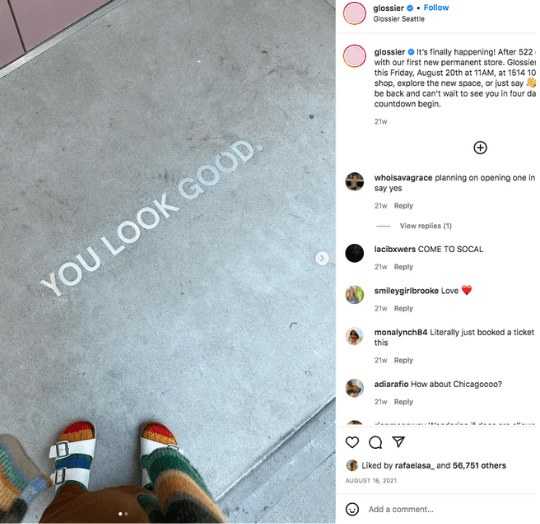Like the post with the heart icon
Viewport: 540px width, 524px height.
coord(352,442)
